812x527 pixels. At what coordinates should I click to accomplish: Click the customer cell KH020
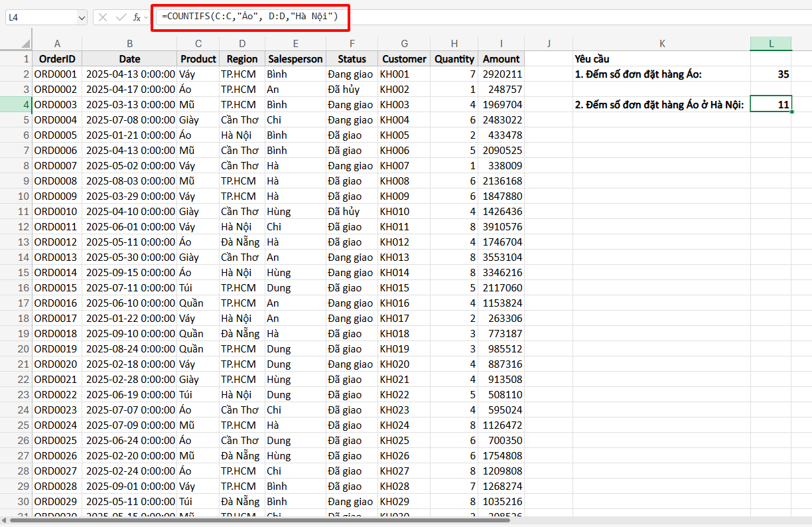pyautogui.click(x=404, y=364)
